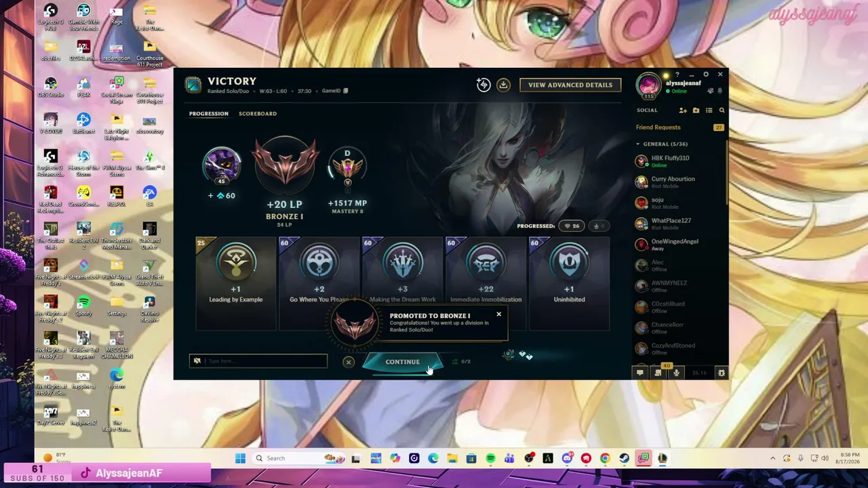Open the friends list view options icon
This screenshot has height=488, width=868.
click(x=709, y=110)
